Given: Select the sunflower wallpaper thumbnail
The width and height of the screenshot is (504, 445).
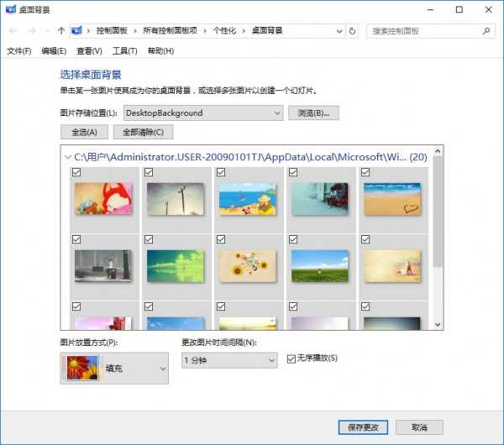Looking at the screenshot, I should (248, 264).
